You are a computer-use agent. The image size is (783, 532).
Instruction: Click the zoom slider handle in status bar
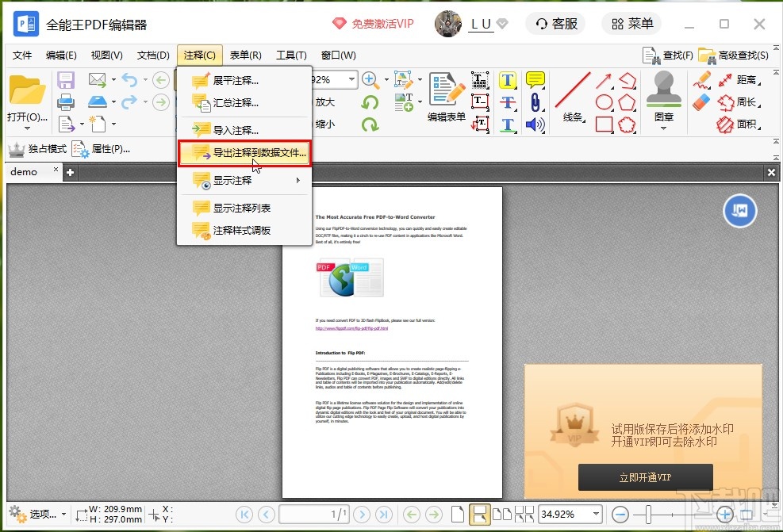pos(649,514)
